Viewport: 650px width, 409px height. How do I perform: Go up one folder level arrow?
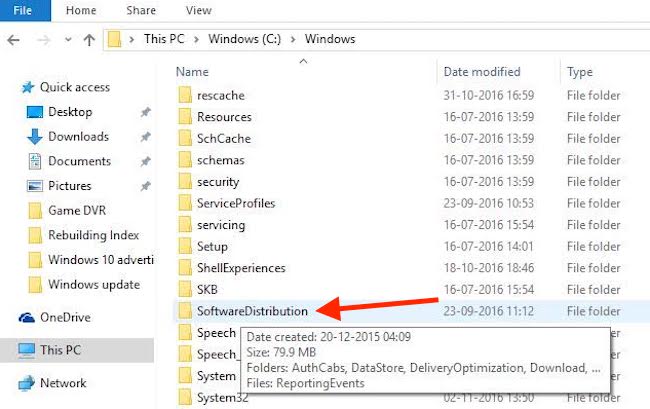[89, 40]
